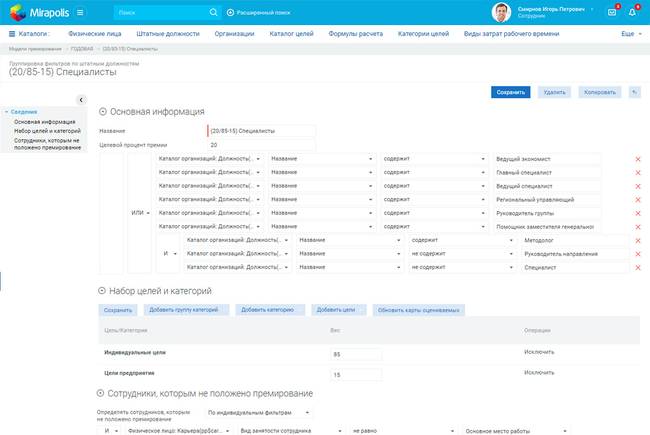
Task: Click the blue 'Сохранить' button at top
Action: pos(510,92)
